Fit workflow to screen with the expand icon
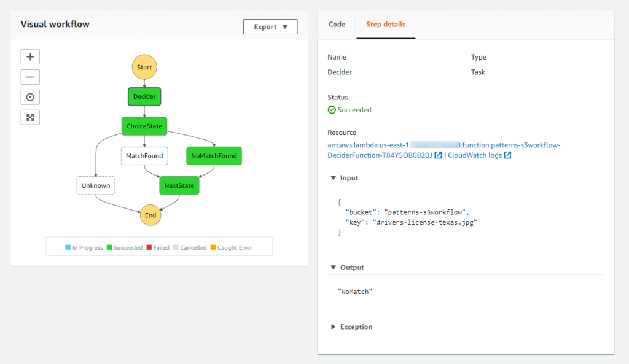This screenshot has height=364, width=629. 29,117
